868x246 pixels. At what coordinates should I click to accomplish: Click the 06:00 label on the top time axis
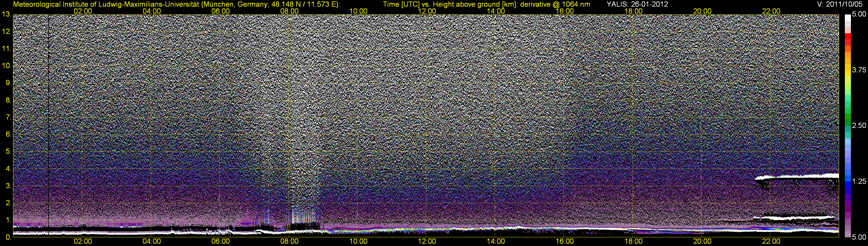point(220,11)
